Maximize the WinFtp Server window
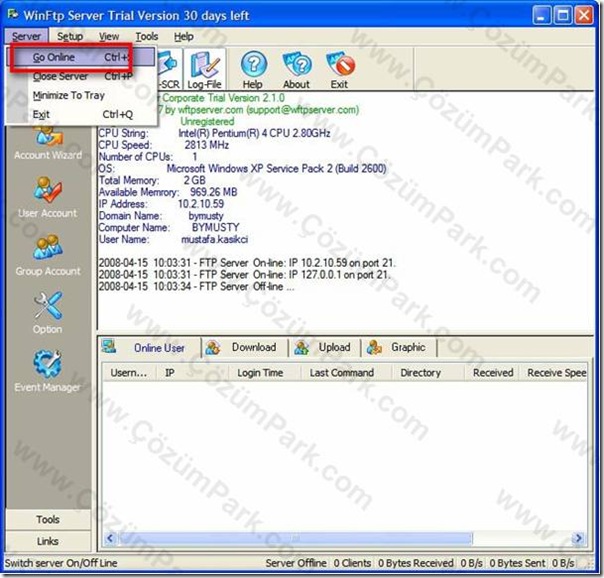Viewport: 604px width, 578px height. (562, 16)
